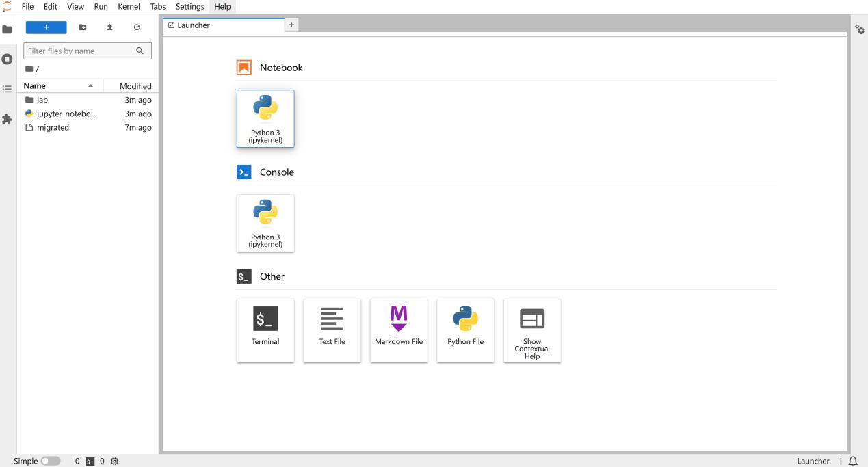
Task: Select the Launcher tab
Action: tap(223, 25)
